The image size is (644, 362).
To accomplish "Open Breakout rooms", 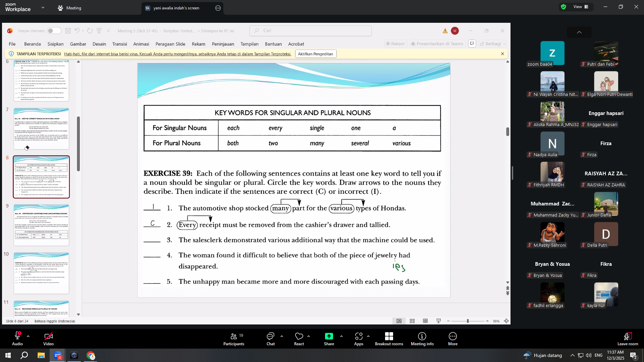I will tap(389, 339).
